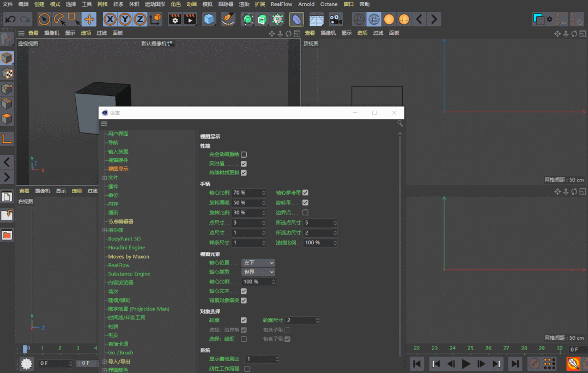Image resolution: width=588 pixels, height=373 pixels.
Task: Select Moves by Maxon in settings list
Action: click(x=129, y=257)
